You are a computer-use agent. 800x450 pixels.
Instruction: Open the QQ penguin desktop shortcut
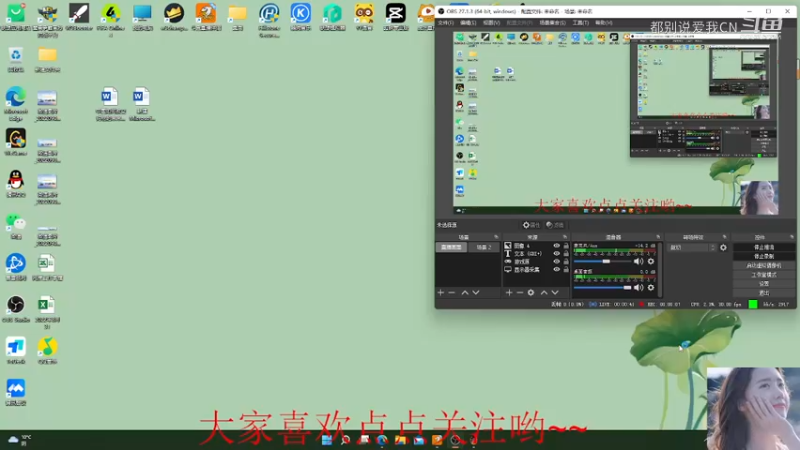(x=16, y=183)
